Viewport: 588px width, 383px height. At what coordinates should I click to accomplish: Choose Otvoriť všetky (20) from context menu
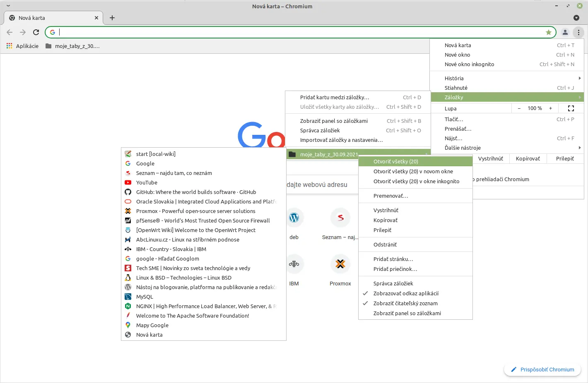pyautogui.click(x=415, y=161)
